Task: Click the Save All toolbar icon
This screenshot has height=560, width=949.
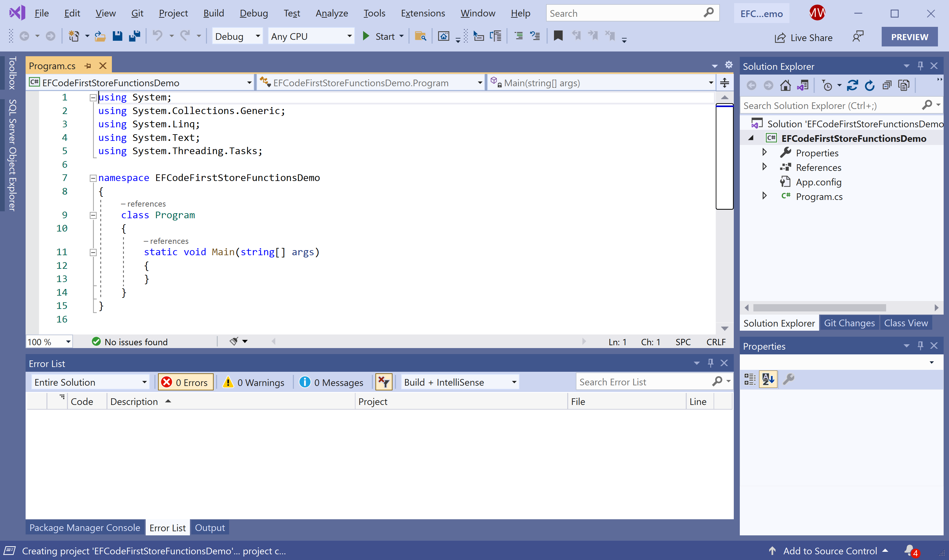Action: pos(134,36)
